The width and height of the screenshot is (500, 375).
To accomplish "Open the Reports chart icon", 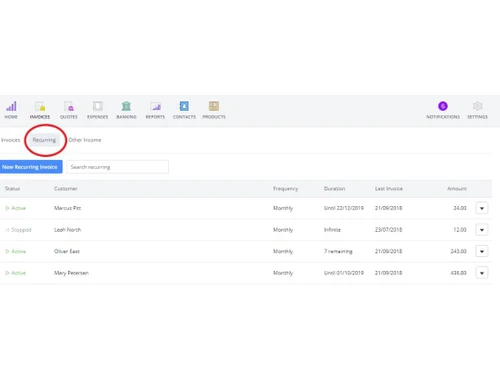I will tap(155, 106).
